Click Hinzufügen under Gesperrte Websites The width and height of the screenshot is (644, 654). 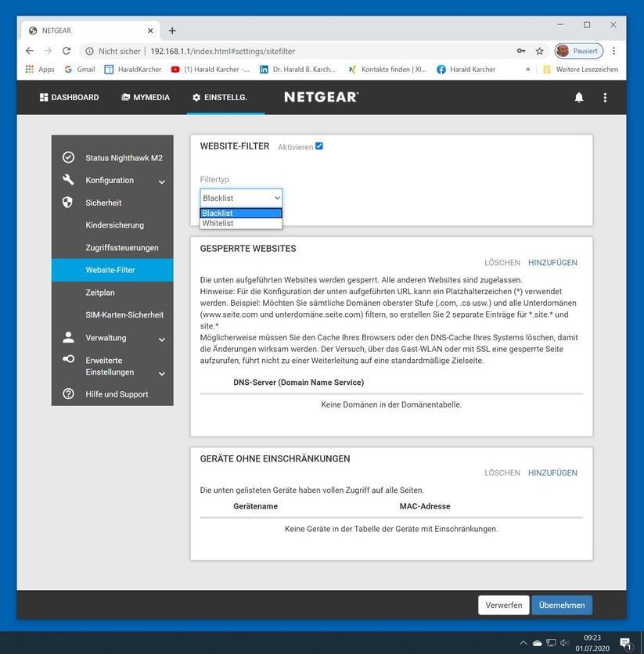(552, 263)
